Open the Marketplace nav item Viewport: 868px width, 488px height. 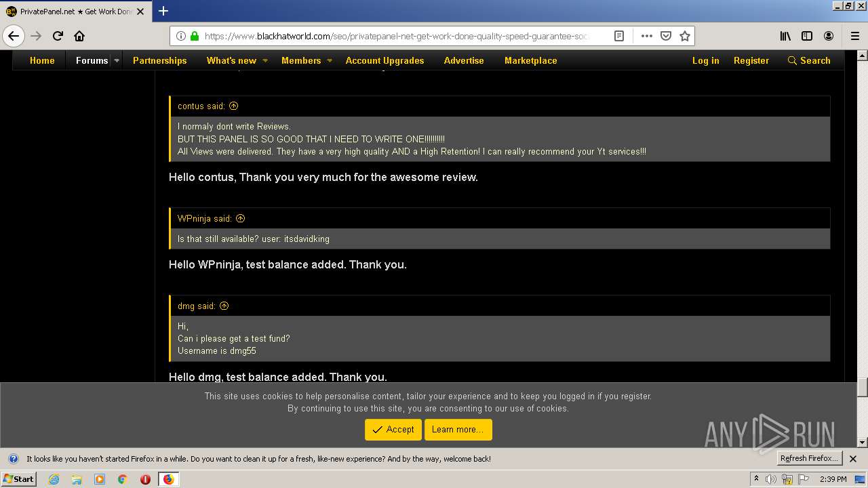(530, 60)
